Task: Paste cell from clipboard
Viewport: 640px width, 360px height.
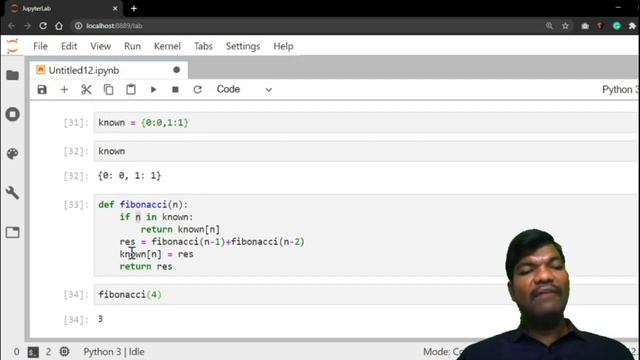Action: coord(131,89)
